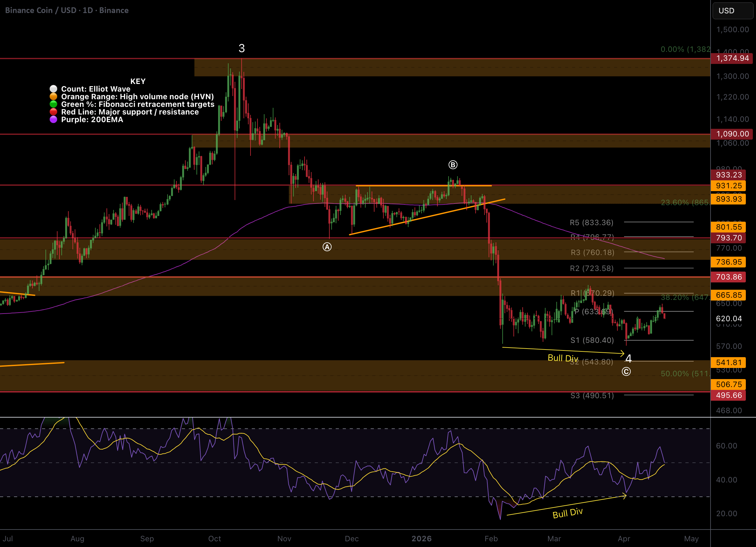Screen dimensions: 756x547
Task: Select the 1,374.94 red price label
Action: (x=732, y=59)
